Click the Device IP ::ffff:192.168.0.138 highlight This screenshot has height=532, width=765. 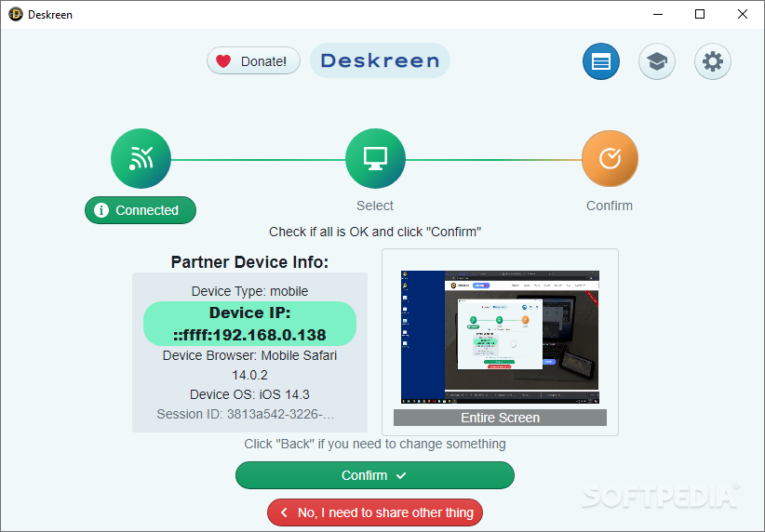pos(249,324)
